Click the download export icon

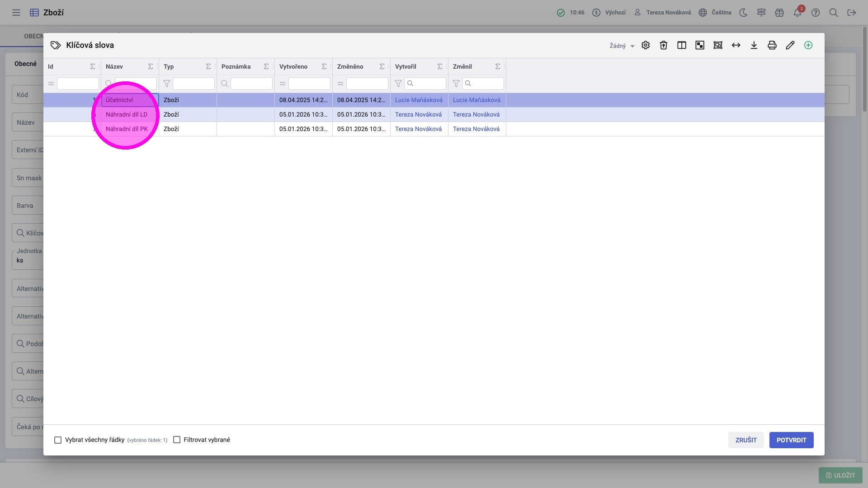click(754, 45)
